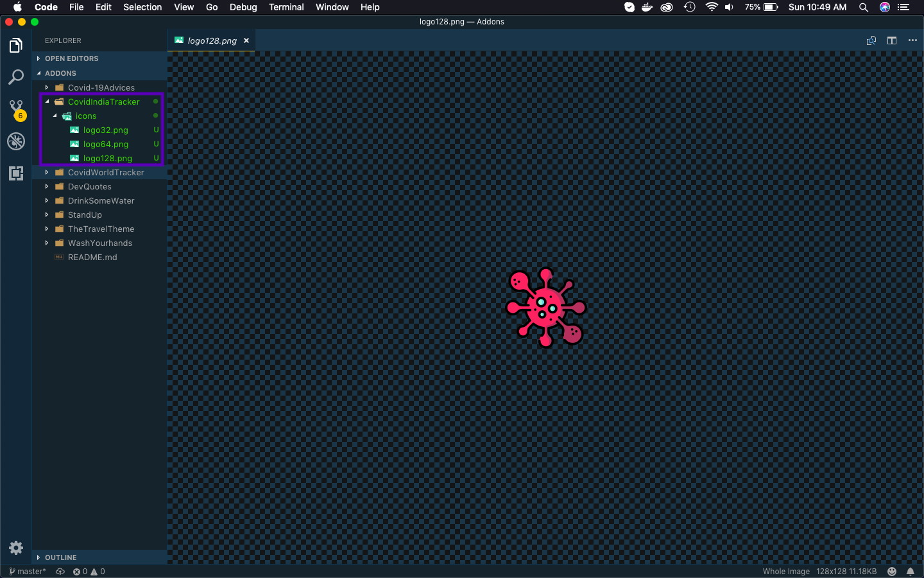Viewport: 924px width, 578px height.
Task: Click the master branch indicator in status bar
Action: 28,572
